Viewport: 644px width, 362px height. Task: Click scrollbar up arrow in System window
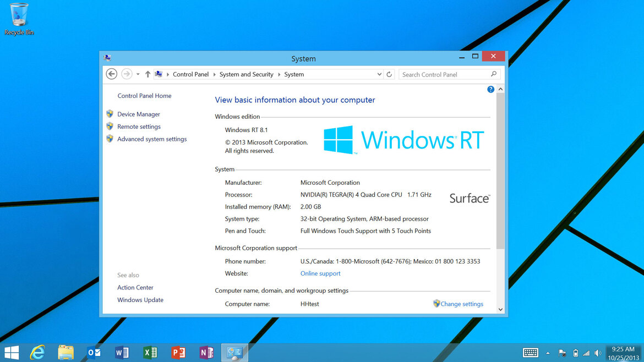500,89
